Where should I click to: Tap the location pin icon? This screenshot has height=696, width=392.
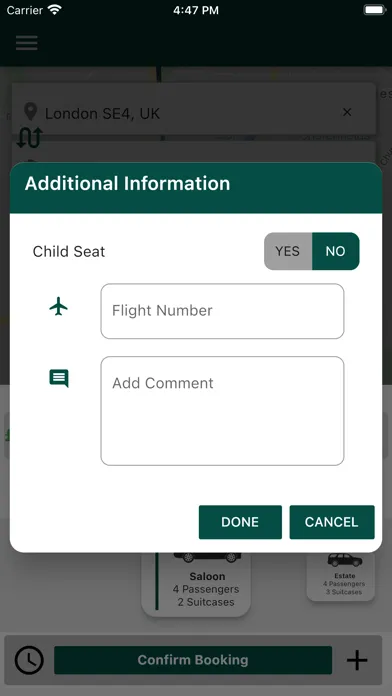click(x=30, y=112)
